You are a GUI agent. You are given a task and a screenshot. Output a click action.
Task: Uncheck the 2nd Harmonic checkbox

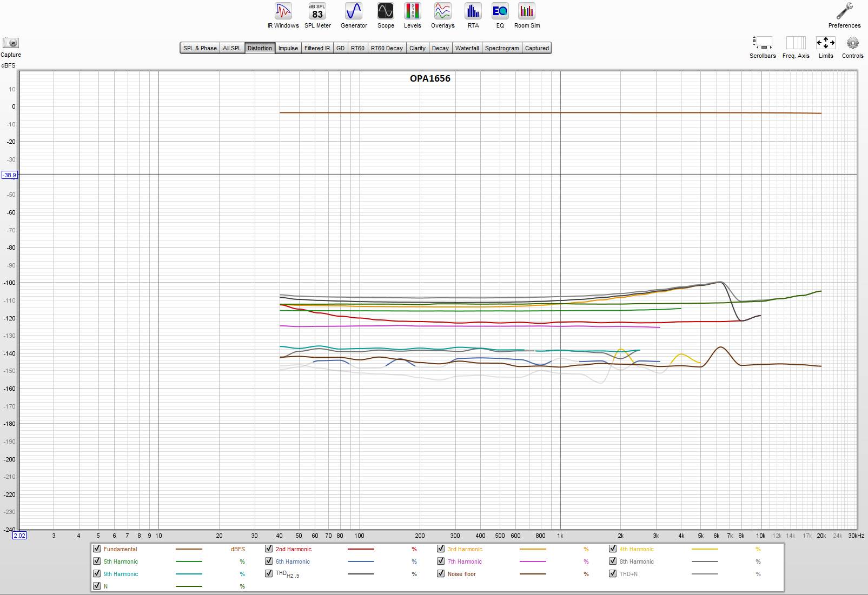pyautogui.click(x=269, y=549)
